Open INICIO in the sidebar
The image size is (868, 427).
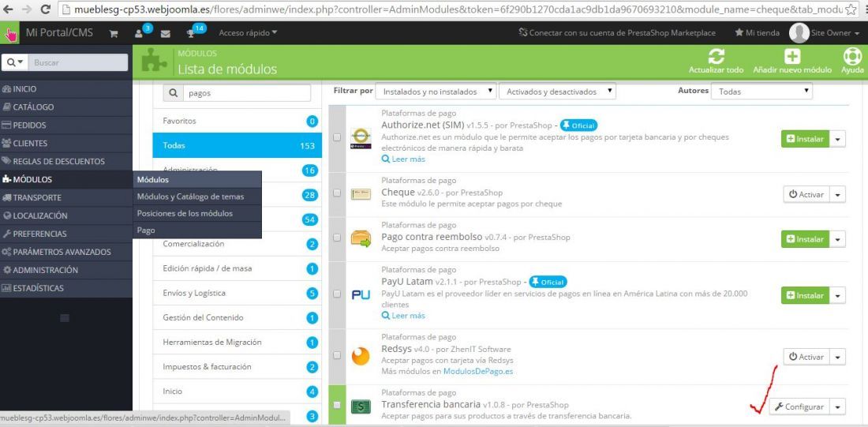click(x=66, y=88)
